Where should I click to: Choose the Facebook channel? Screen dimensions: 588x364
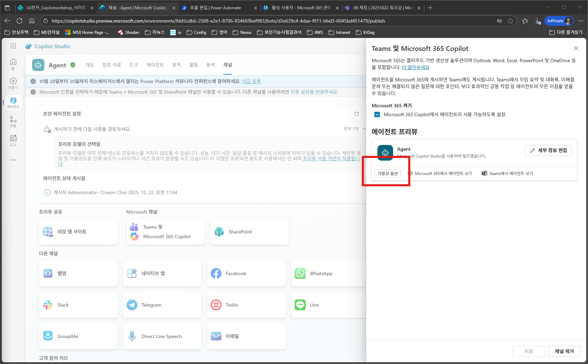click(246, 273)
